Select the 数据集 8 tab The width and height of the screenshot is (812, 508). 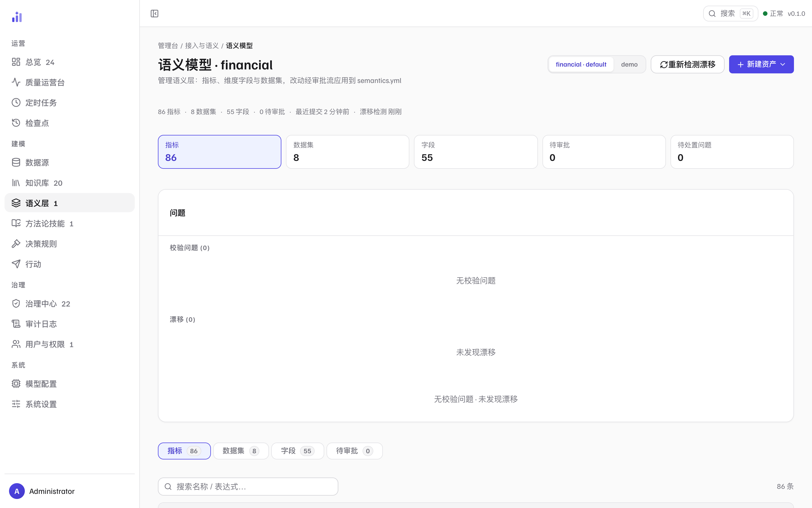point(241,451)
